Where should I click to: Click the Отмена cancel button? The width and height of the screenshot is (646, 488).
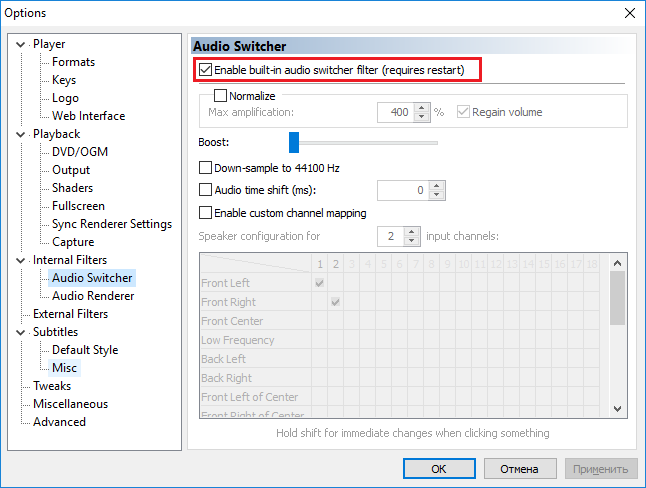point(518,468)
